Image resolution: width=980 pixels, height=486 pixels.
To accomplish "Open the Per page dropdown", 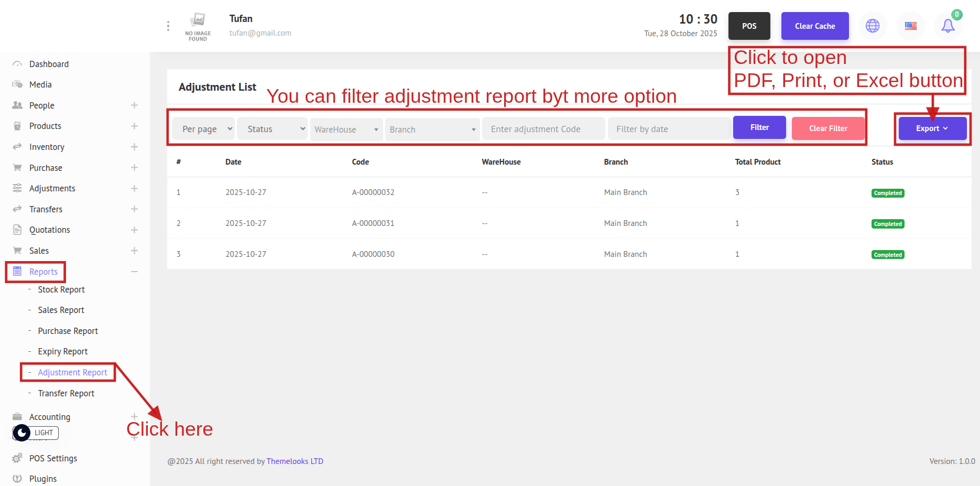I will click(x=203, y=129).
